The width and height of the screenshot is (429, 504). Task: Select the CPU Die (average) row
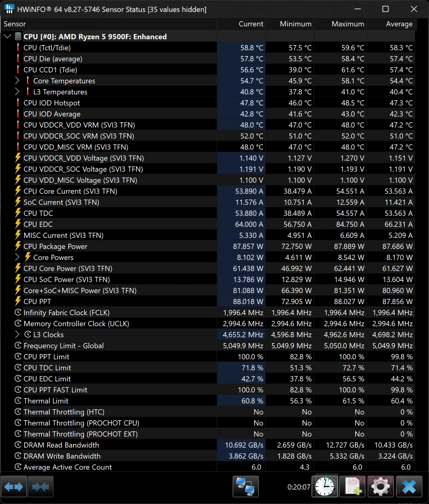208,59
